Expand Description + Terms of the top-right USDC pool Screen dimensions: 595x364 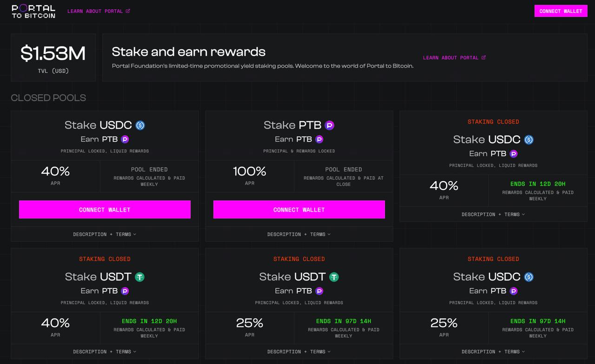click(x=493, y=214)
